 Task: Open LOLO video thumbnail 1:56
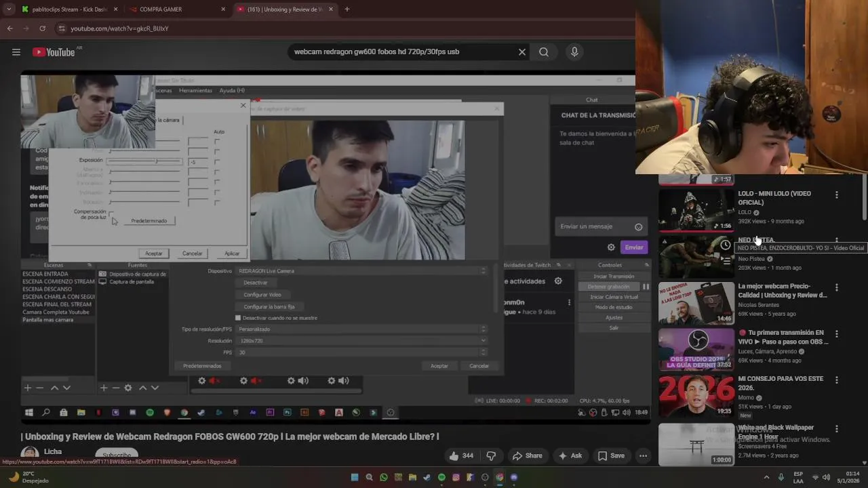(x=696, y=210)
